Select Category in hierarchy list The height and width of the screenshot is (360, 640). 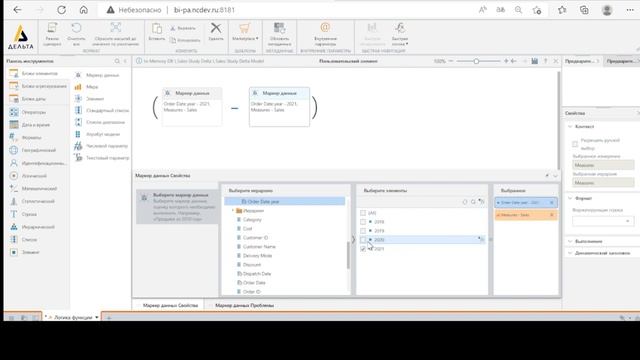coord(252,220)
